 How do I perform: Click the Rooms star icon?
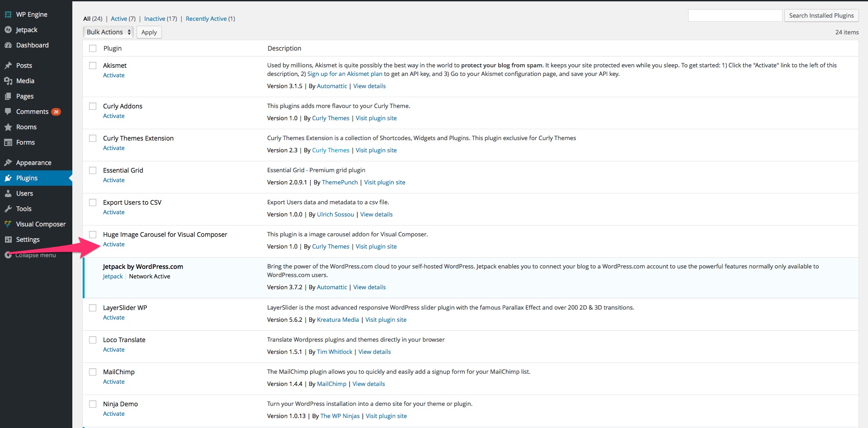[x=8, y=127]
